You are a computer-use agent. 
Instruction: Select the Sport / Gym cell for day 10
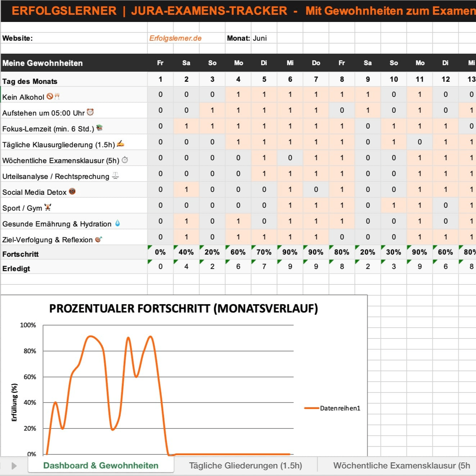pyautogui.click(x=394, y=205)
